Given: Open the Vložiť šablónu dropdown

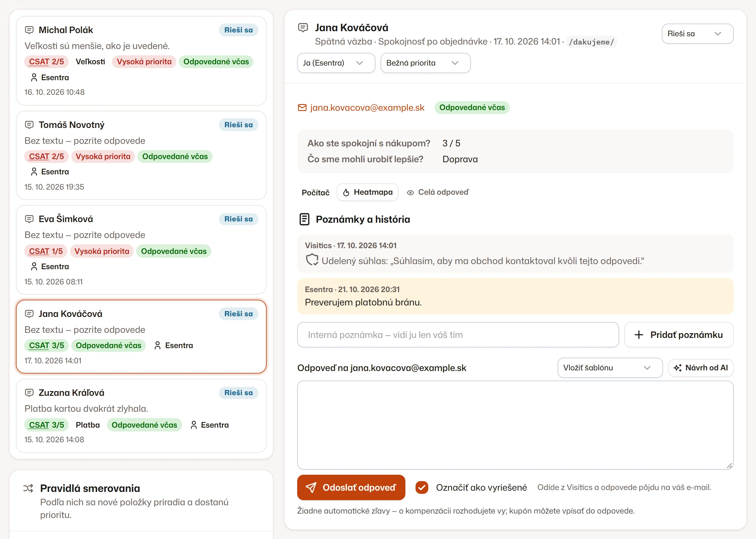Looking at the screenshot, I should 610,368.
